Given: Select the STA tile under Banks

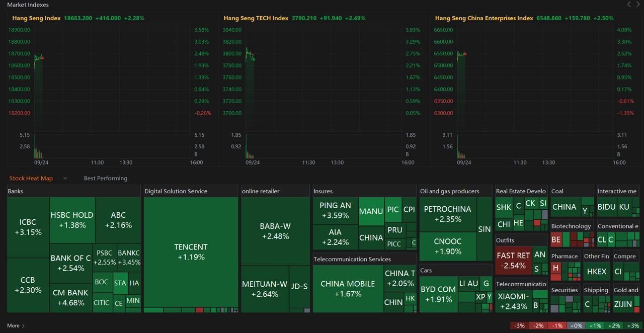Looking at the screenshot, I should 120,283.
